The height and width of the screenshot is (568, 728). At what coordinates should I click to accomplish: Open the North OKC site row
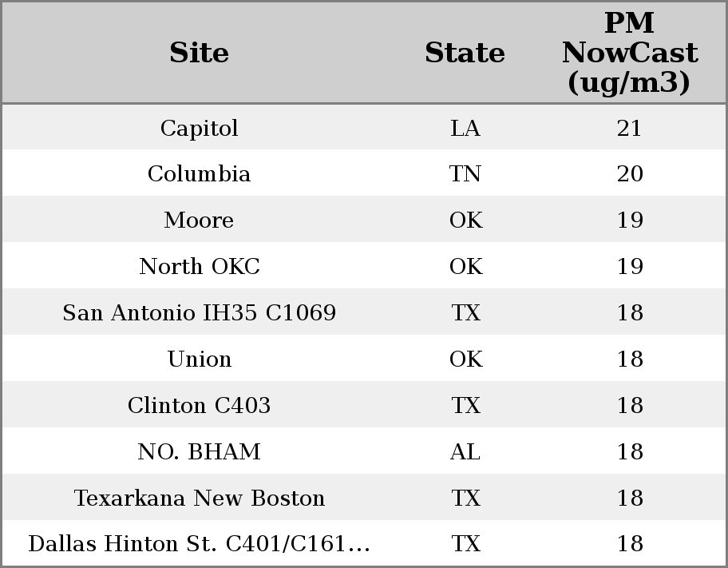(x=199, y=267)
